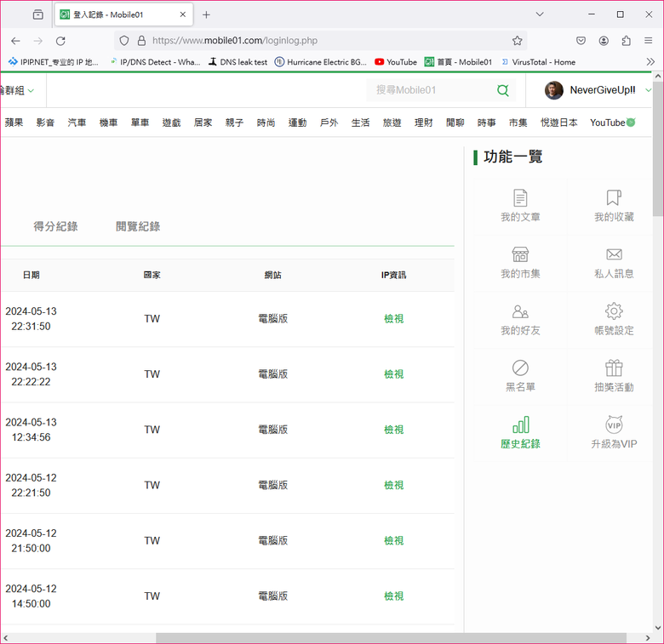Click 檢視 for the 2024-05-12 14:50:00 login
Screen dimensions: 664x644
[393, 596]
